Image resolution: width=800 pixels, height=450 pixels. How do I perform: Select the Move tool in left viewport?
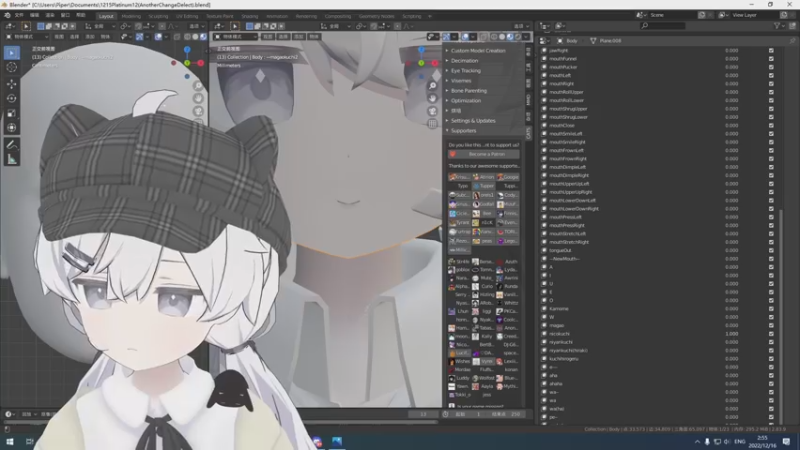(x=12, y=83)
